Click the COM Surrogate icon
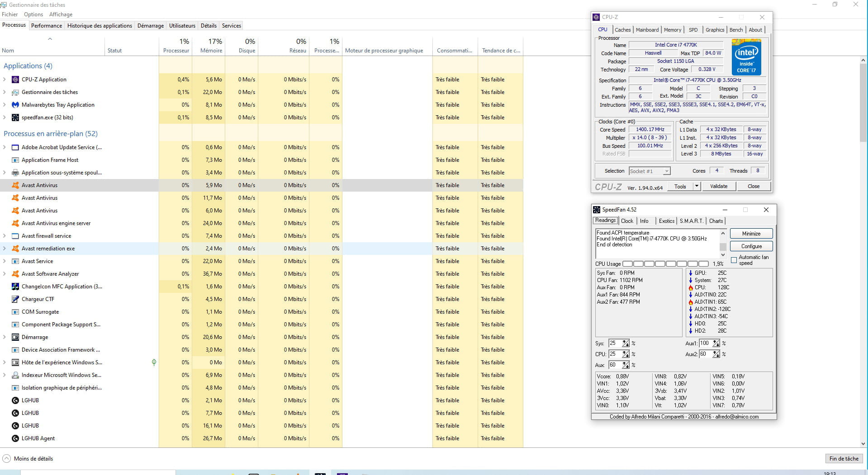868x475 pixels. (x=15, y=312)
